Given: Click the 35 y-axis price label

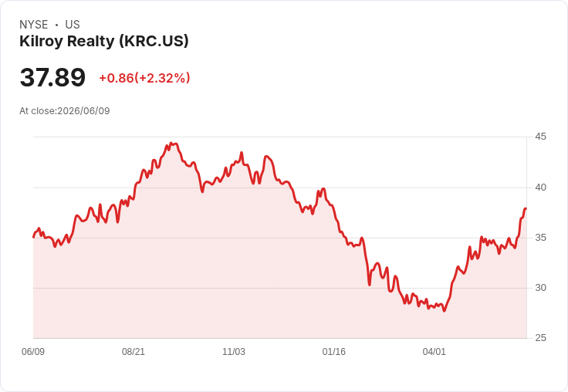Looking at the screenshot, I should 540,238.
